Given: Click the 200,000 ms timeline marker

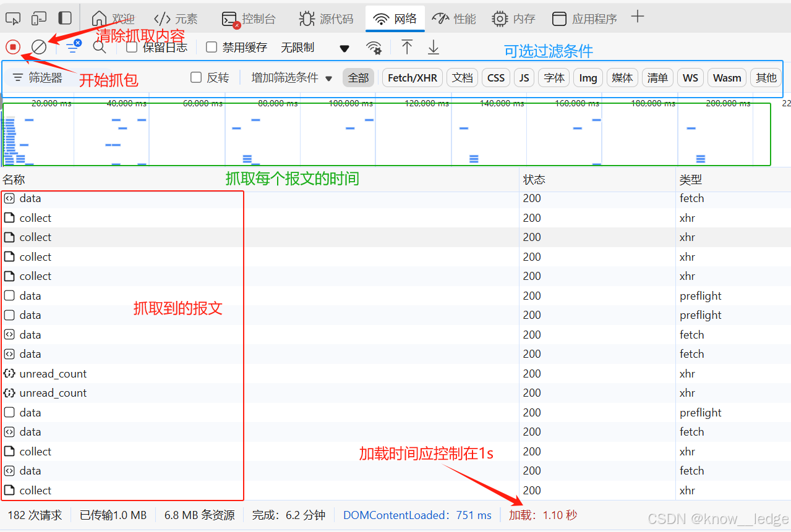Looking at the screenshot, I should pyautogui.click(x=728, y=103).
